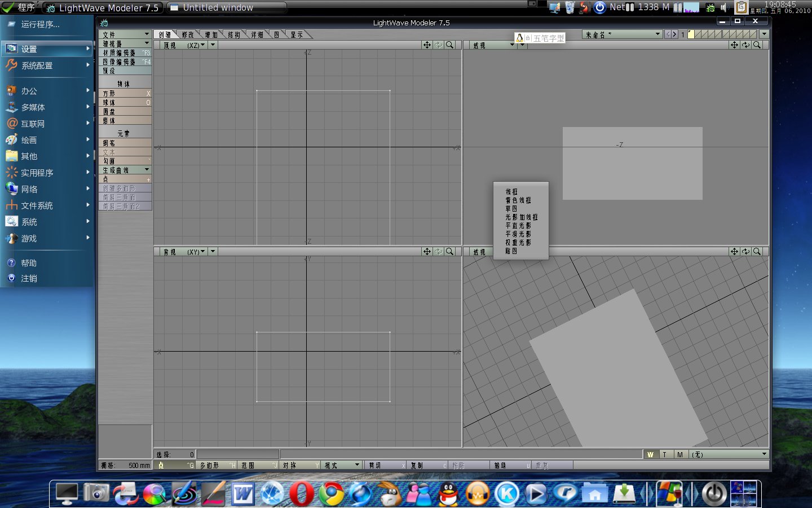This screenshot has height=508, width=812.
Task: Click the pan icon in the lower 透视 viewport
Action: tap(734, 251)
